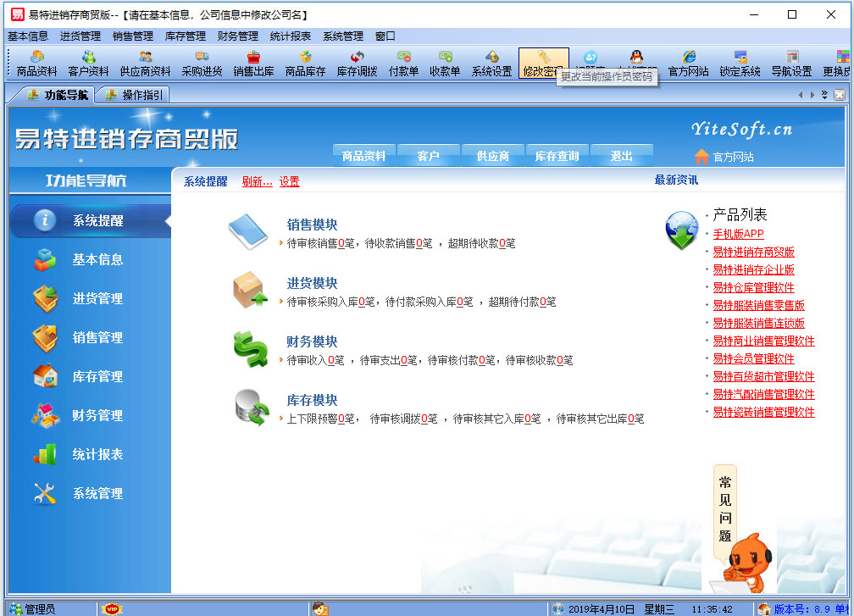
Task: Click the 供应商资料 toolbar icon
Action: pyautogui.click(x=145, y=64)
